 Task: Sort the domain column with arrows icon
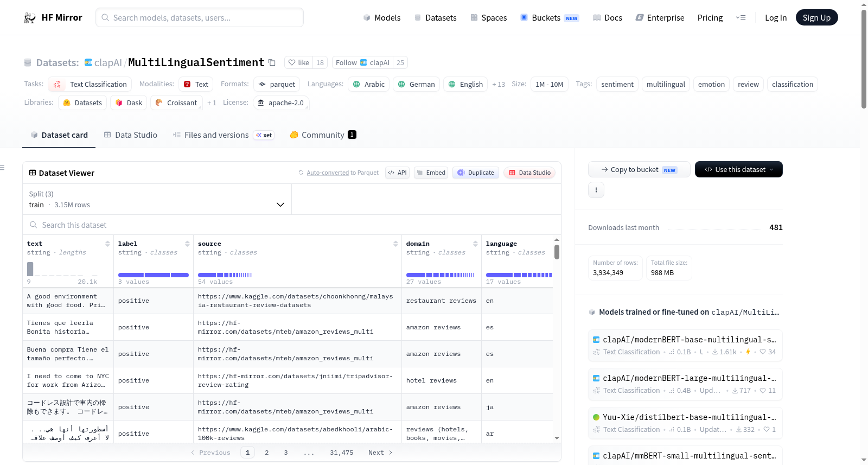pyautogui.click(x=475, y=244)
